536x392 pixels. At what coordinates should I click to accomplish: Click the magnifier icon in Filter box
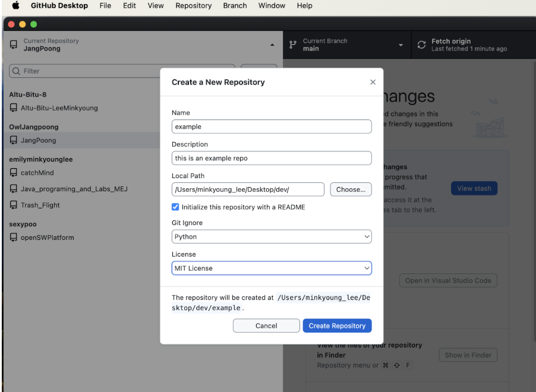pos(16,71)
